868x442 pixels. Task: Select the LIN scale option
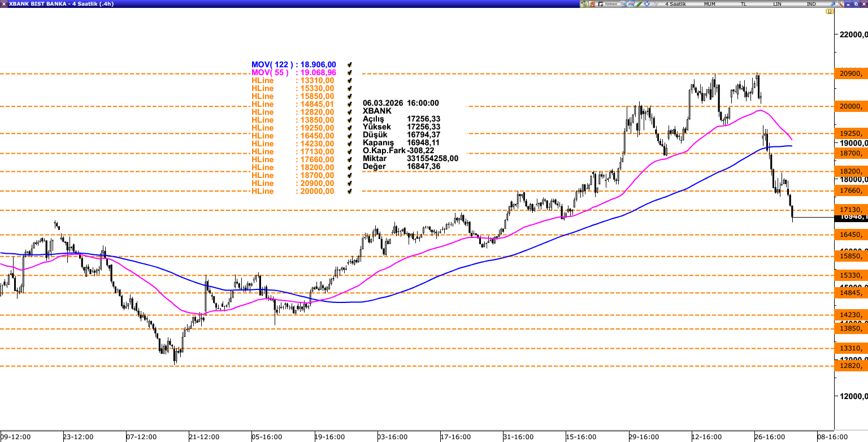778,4
